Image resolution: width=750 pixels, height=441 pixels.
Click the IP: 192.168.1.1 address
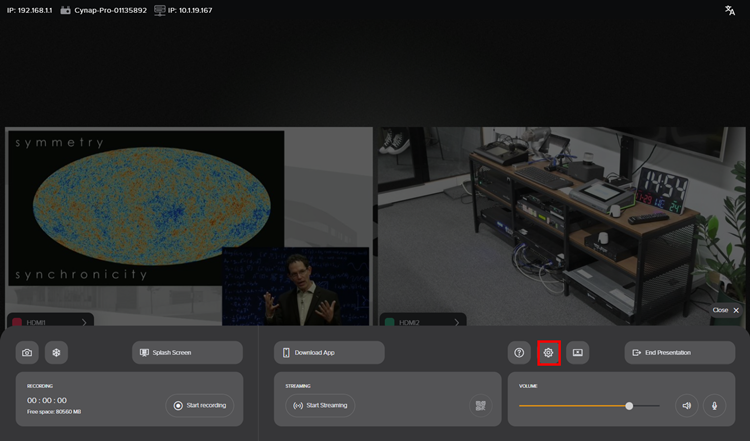(29, 10)
